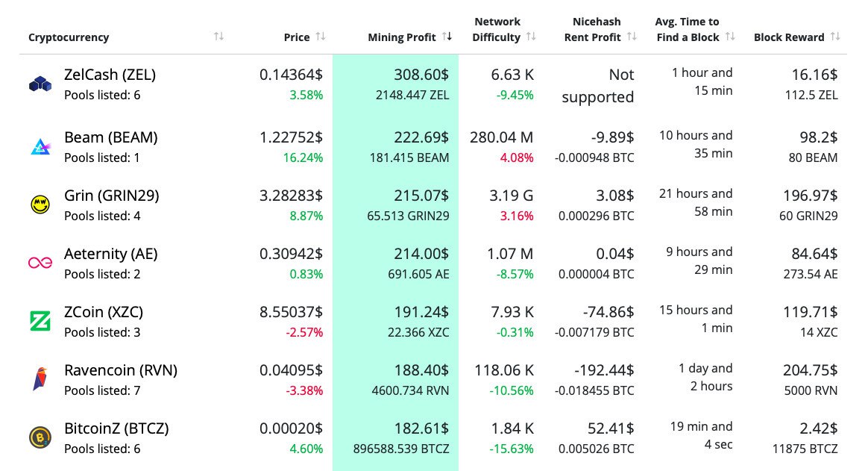The image size is (868, 471).
Task: Click the Cryptocurrency column header
Action: (x=69, y=37)
